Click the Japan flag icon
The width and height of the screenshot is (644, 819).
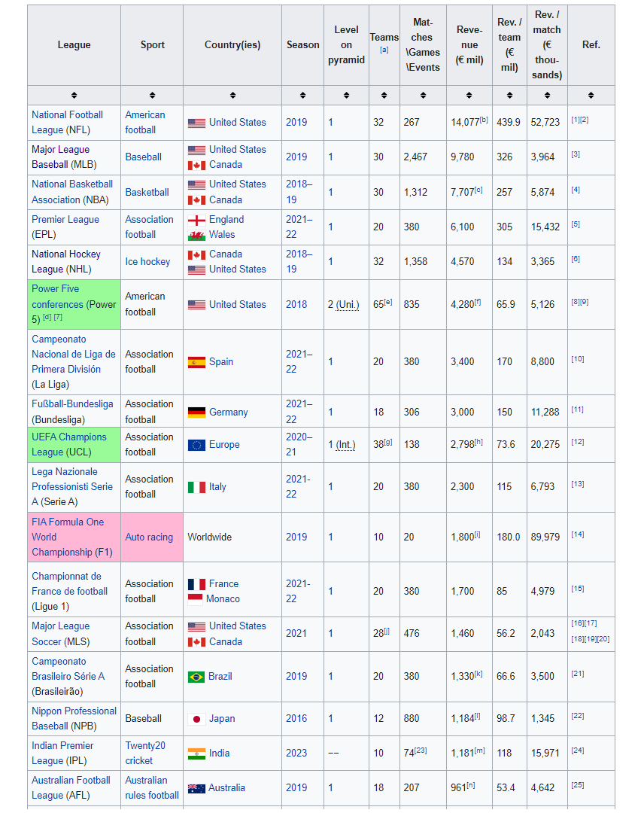pos(196,719)
